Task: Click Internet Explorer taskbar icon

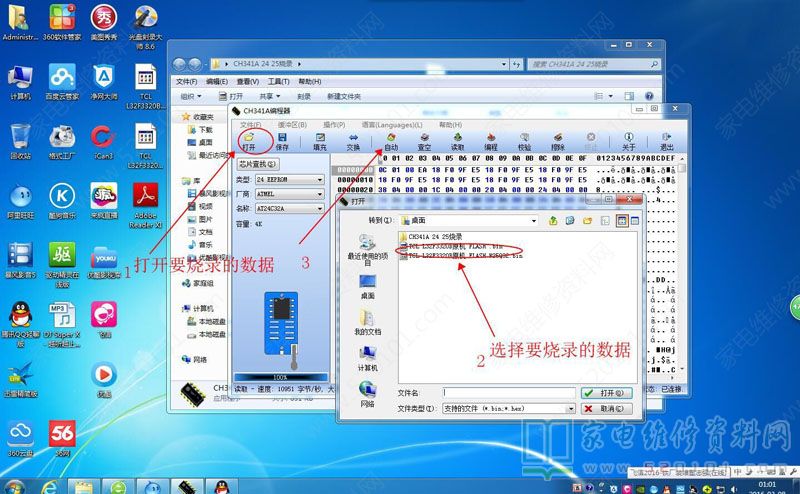Action: coord(49,488)
